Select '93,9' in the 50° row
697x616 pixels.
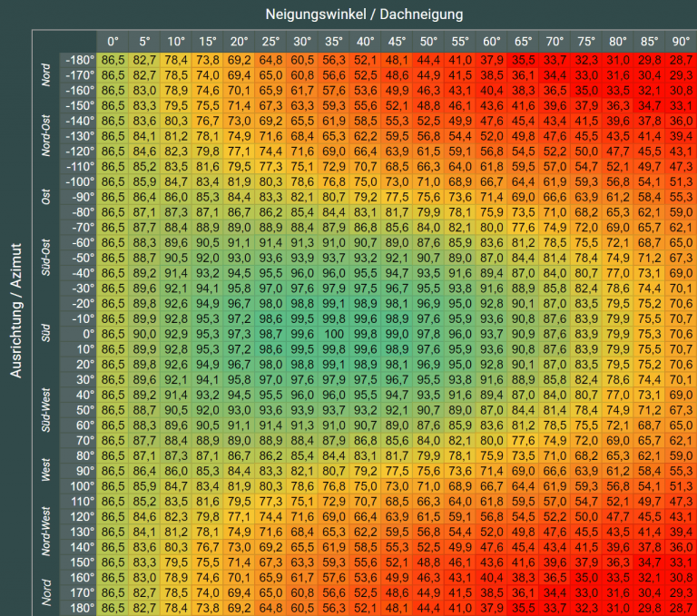tap(302, 410)
